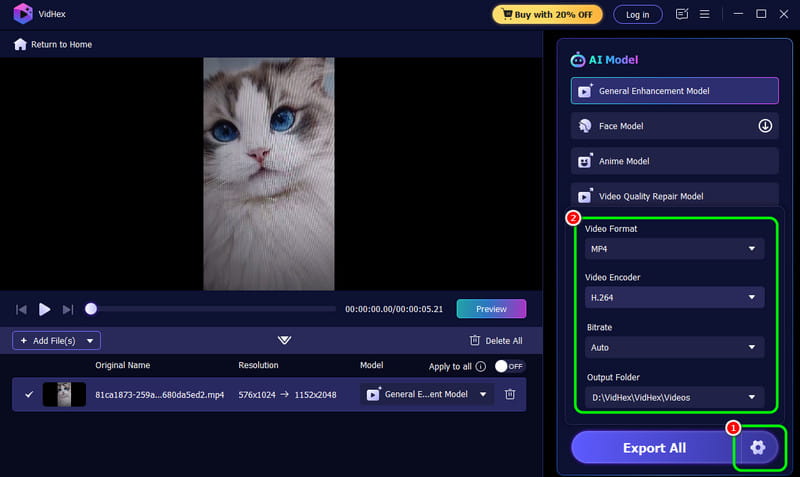This screenshot has width=800, height=477.
Task: Click the Export All button
Action: point(653,447)
